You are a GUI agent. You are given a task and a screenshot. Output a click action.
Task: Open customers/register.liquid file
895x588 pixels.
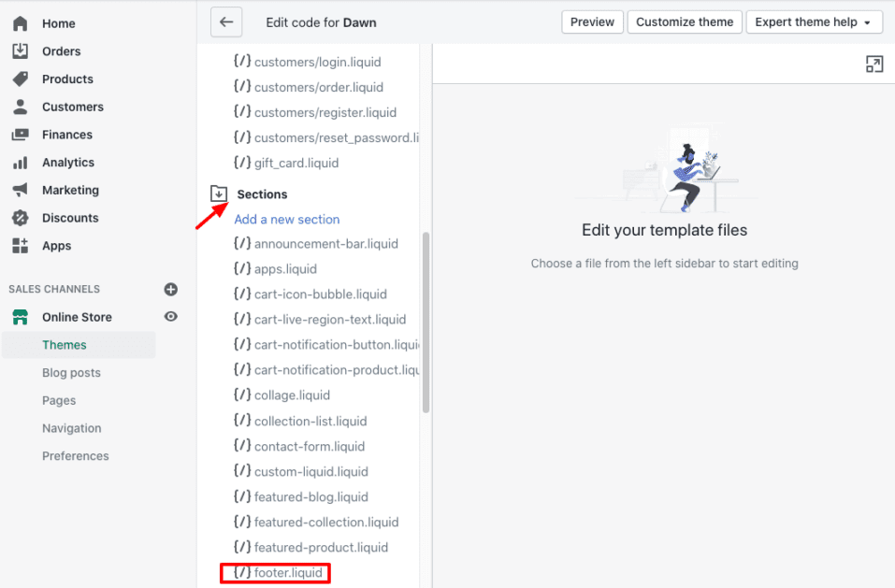(x=325, y=112)
